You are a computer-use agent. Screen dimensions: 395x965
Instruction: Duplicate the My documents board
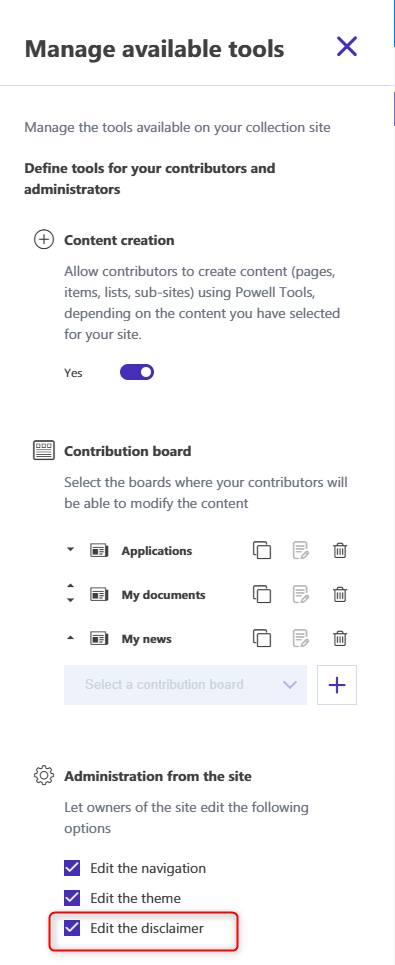261,595
